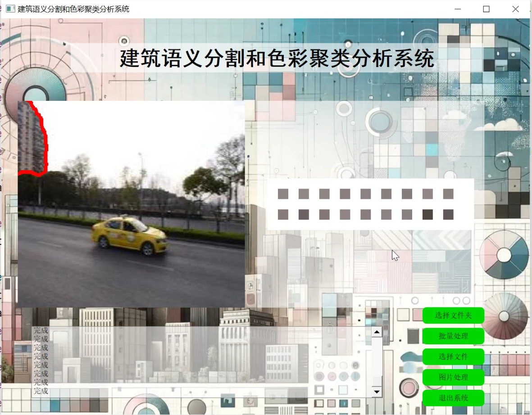Pick the first swatch in the top palette row
Screen dimensions: 532x415
click(283, 194)
